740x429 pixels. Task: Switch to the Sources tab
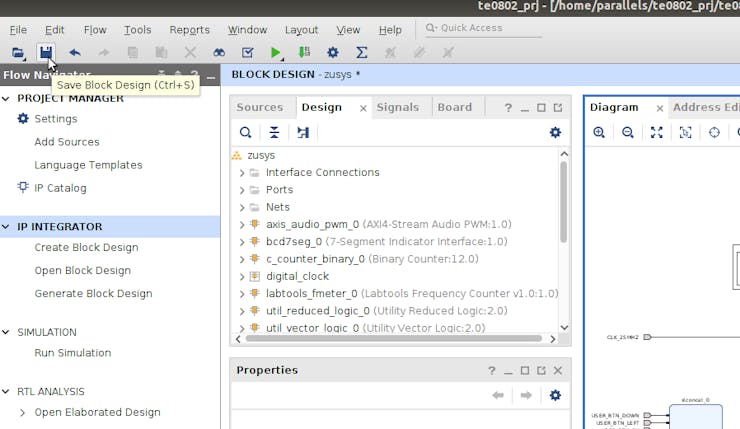tap(260, 107)
